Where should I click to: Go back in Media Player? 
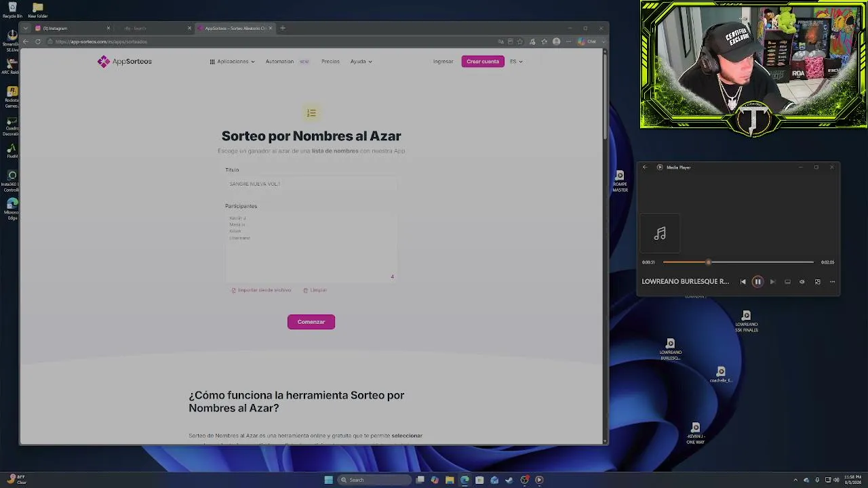click(645, 167)
